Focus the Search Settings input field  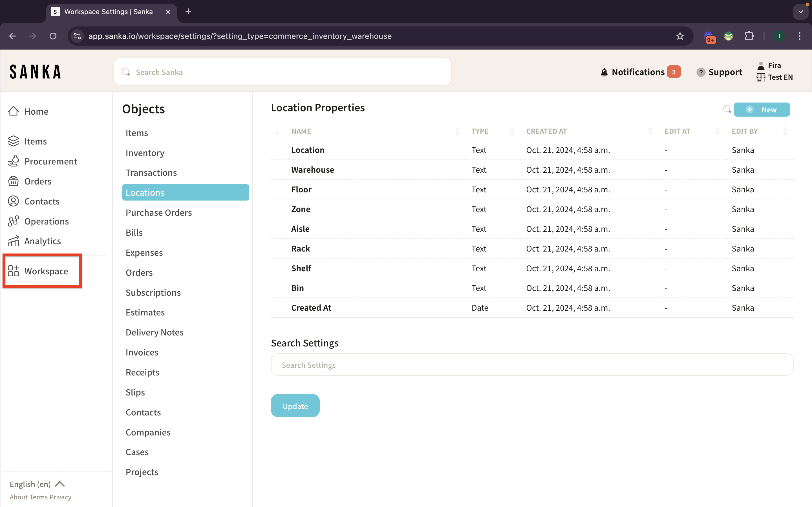coord(532,365)
